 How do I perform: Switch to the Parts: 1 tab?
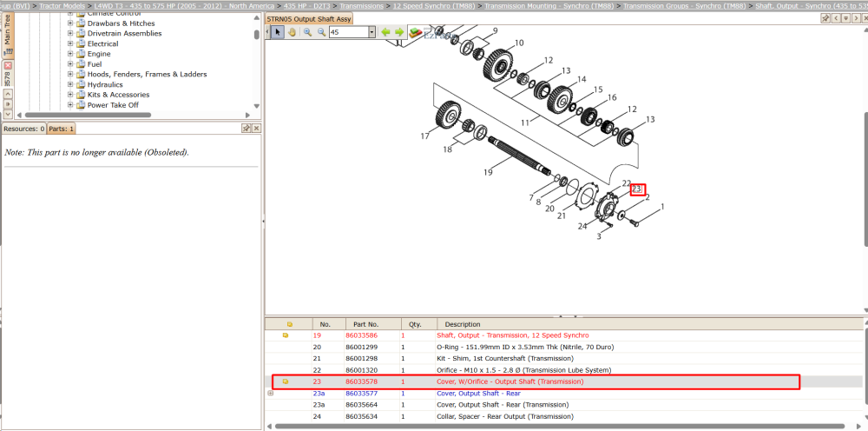tap(62, 129)
